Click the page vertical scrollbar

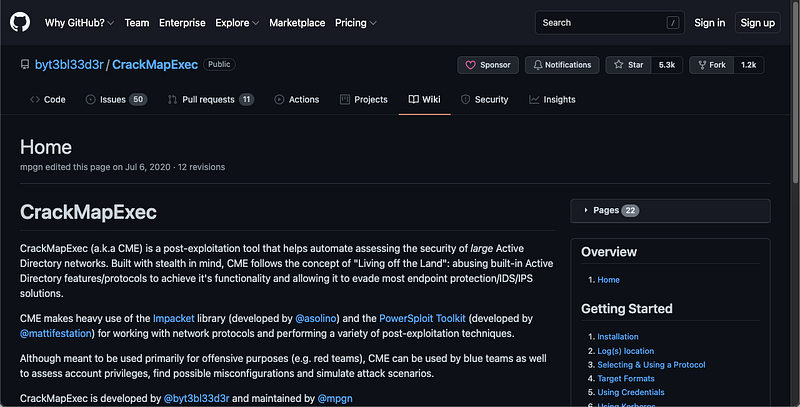(795, 92)
